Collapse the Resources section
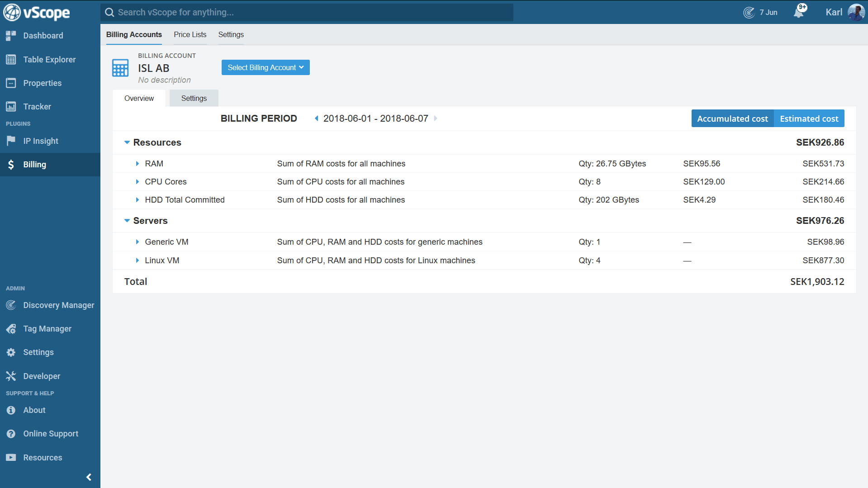868x488 pixels. [x=127, y=142]
